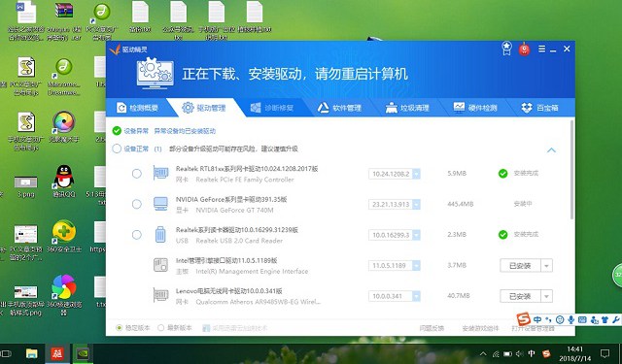Click the Realtek PCIe network card icon
Screen dimensions: 622x364
[160, 173]
